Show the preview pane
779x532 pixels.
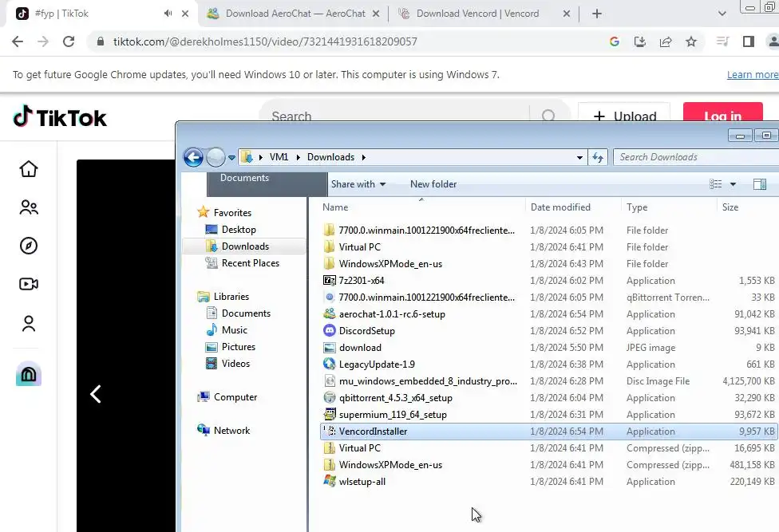760,184
